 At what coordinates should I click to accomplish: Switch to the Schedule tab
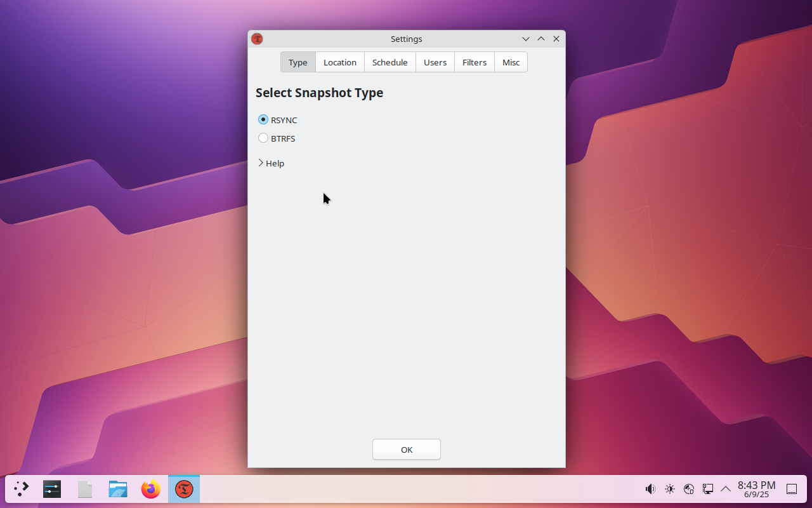coord(390,62)
